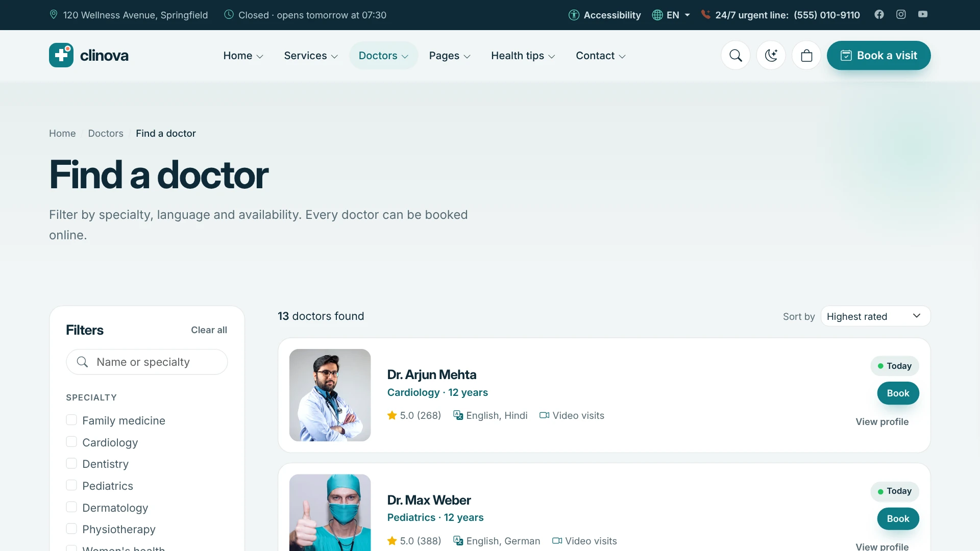Image resolution: width=980 pixels, height=551 pixels.
Task: Click Dr. Max Weber's languages icon
Action: point(458,541)
